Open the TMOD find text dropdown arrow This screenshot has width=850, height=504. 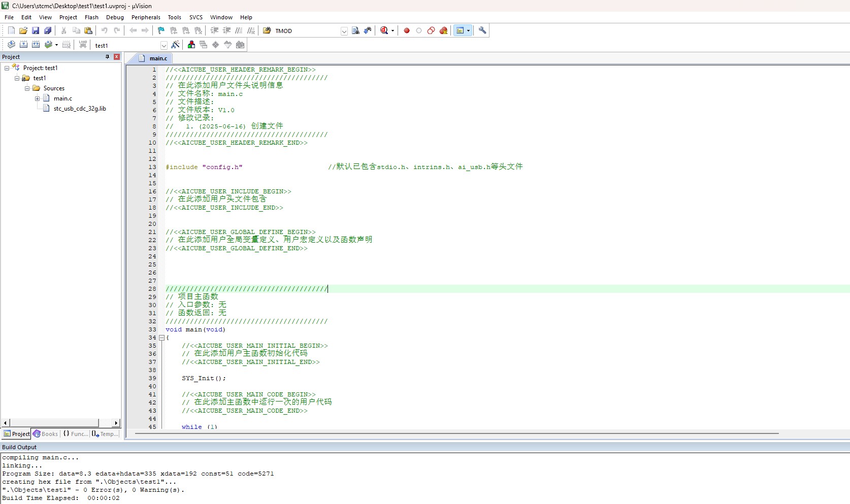[344, 31]
